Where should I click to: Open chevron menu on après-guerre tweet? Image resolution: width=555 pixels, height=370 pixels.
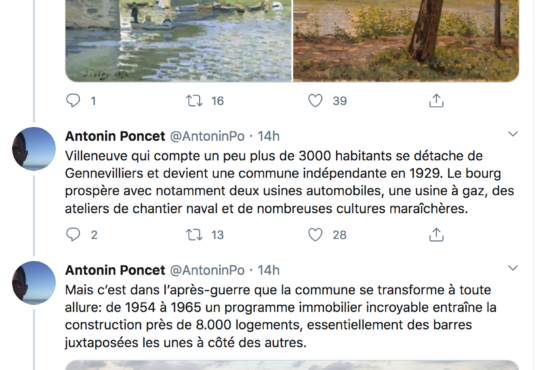[x=513, y=268]
